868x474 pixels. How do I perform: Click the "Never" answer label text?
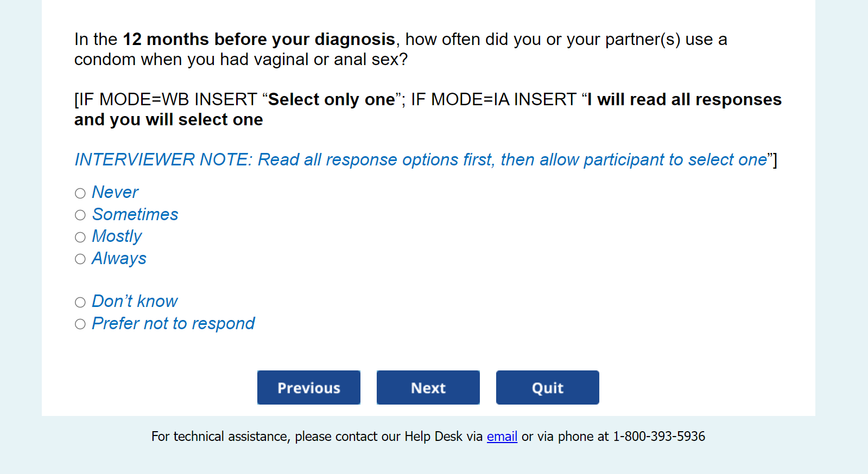pyautogui.click(x=115, y=193)
